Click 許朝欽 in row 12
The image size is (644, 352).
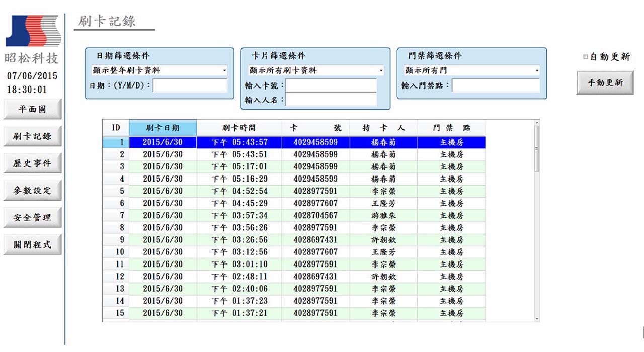(383, 277)
